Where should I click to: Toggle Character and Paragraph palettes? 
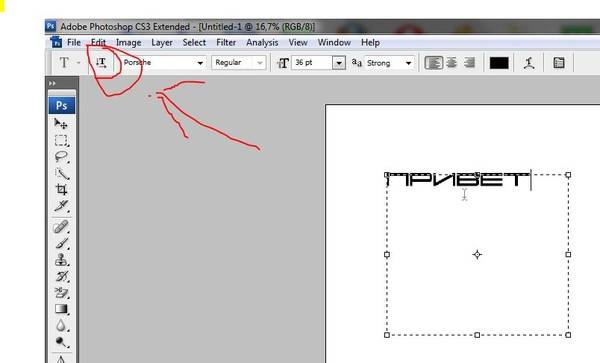(559, 63)
